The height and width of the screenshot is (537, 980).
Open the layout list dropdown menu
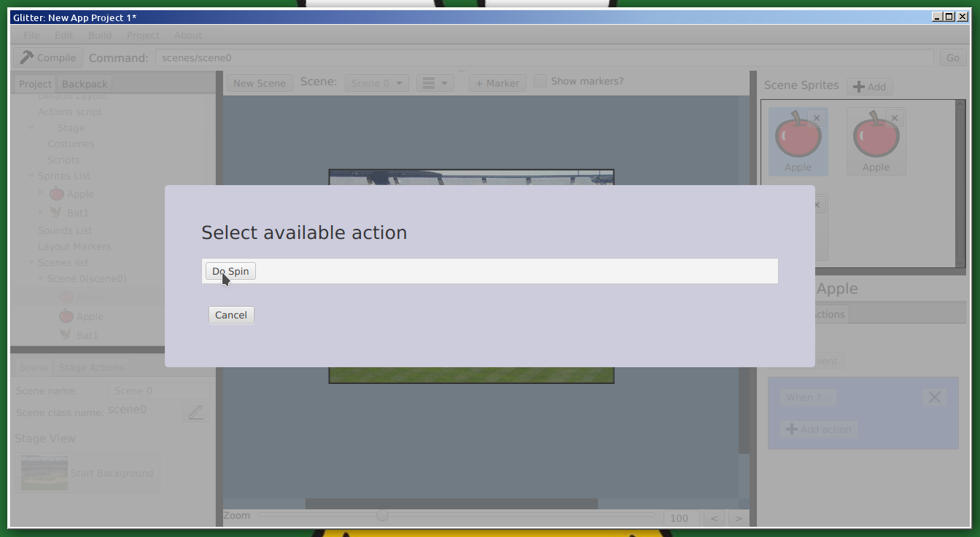click(x=435, y=83)
